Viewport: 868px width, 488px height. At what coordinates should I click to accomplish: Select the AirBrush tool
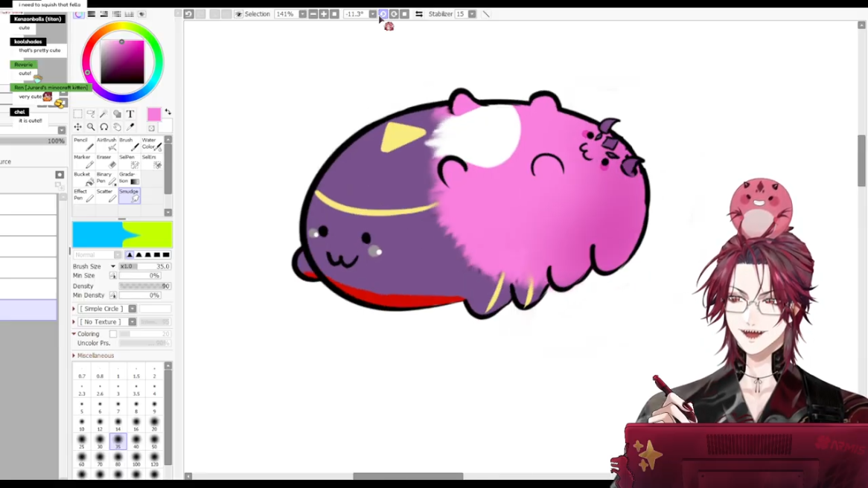106,144
